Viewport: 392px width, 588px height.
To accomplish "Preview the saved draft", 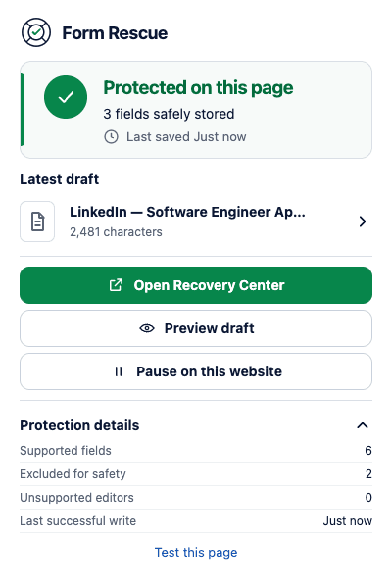I will tap(196, 328).
